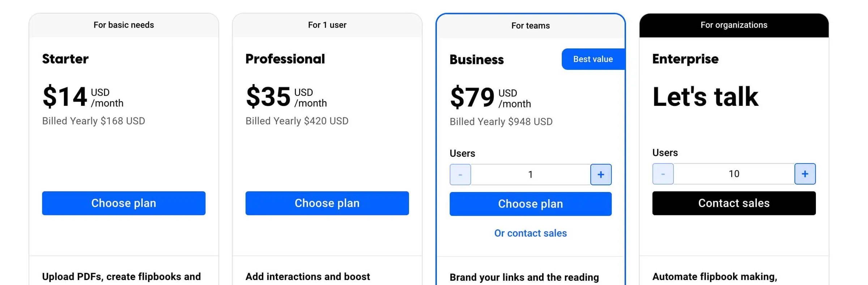Decrease Business plan users with minus button

point(460,174)
